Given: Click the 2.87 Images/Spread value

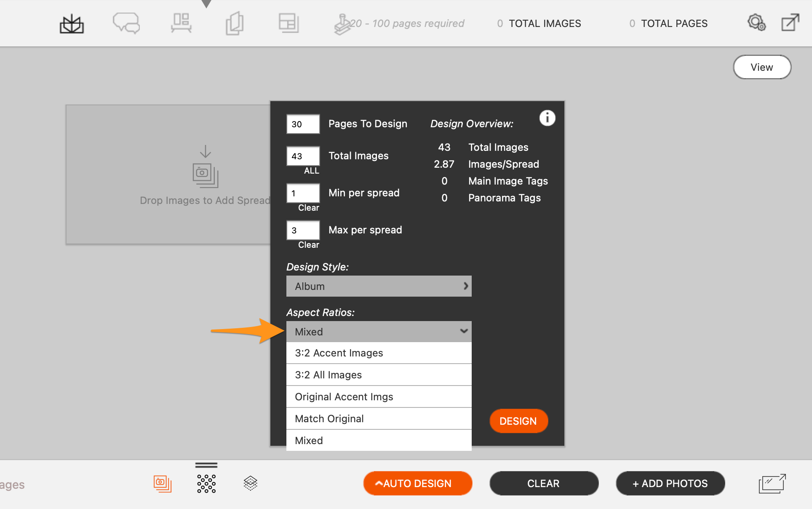Looking at the screenshot, I should click(444, 164).
